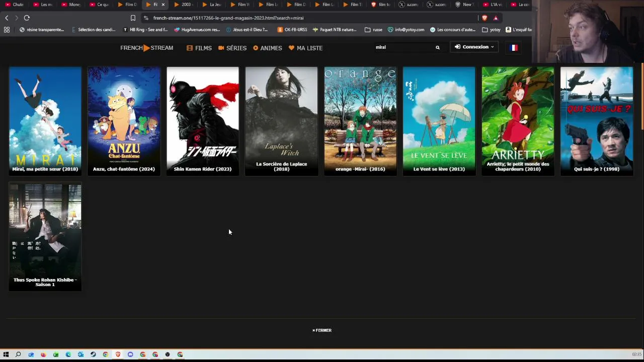Screen dimensions: 644x362
Task: Click the magnifier search icon
Action: click(438, 47)
